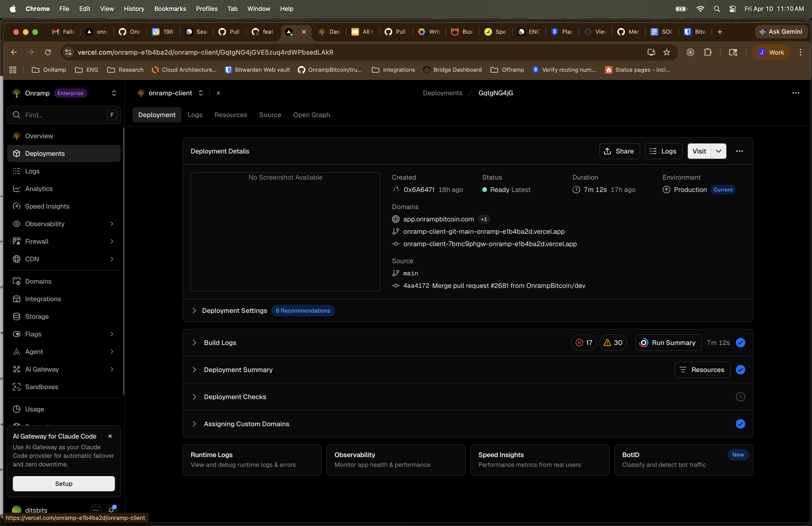Click the Storage sidebar icon

pyautogui.click(x=16, y=316)
